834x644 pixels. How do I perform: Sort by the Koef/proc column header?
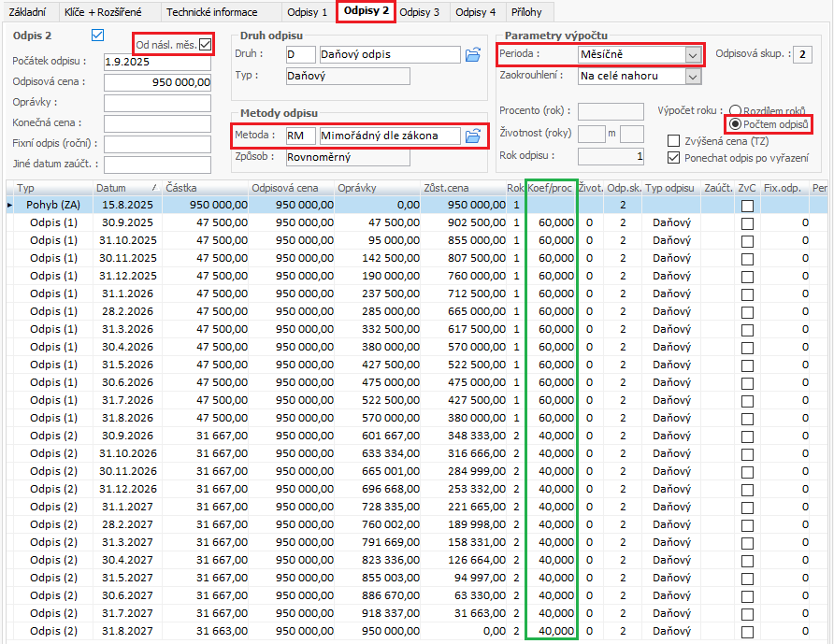(x=551, y=188)
